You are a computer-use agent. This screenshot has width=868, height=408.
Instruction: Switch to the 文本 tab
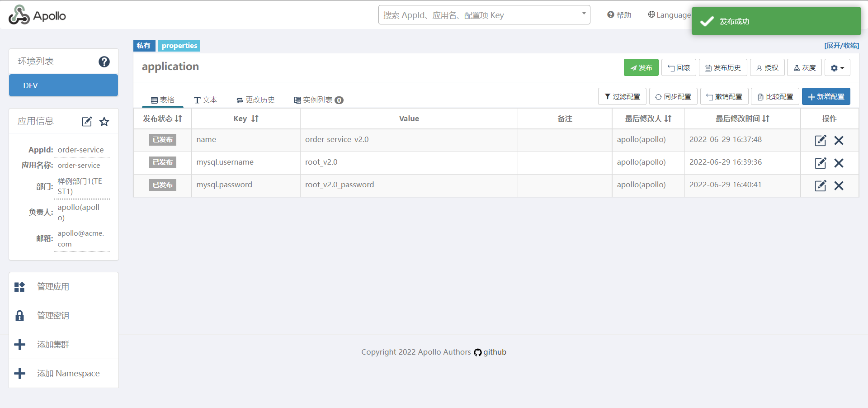(x=206, y=100)
